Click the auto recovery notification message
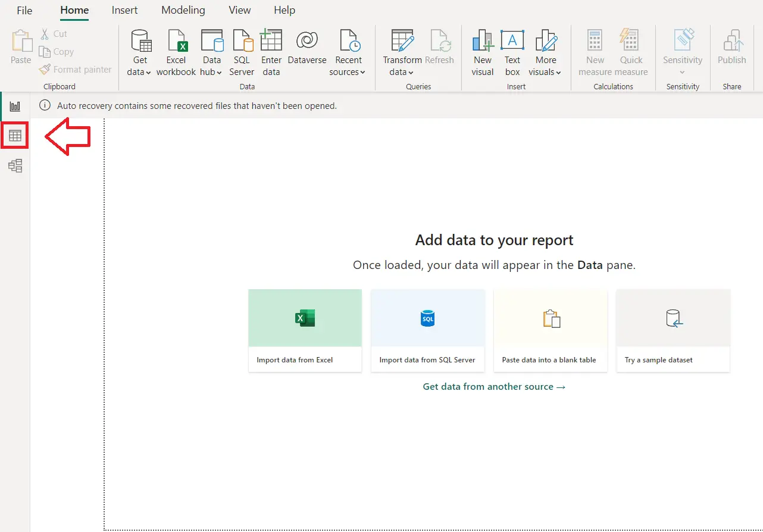 click(x=197, y=106)
